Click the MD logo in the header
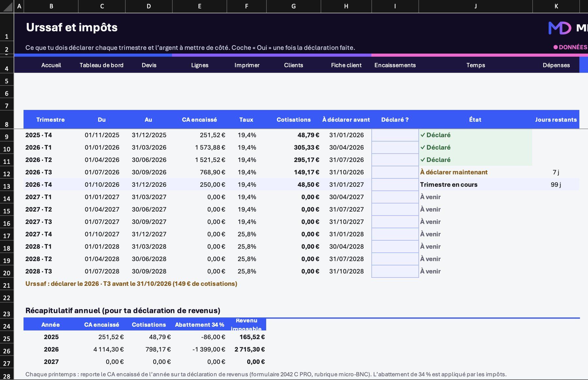This screenshot has width=588, height=380. coord(560,28)
